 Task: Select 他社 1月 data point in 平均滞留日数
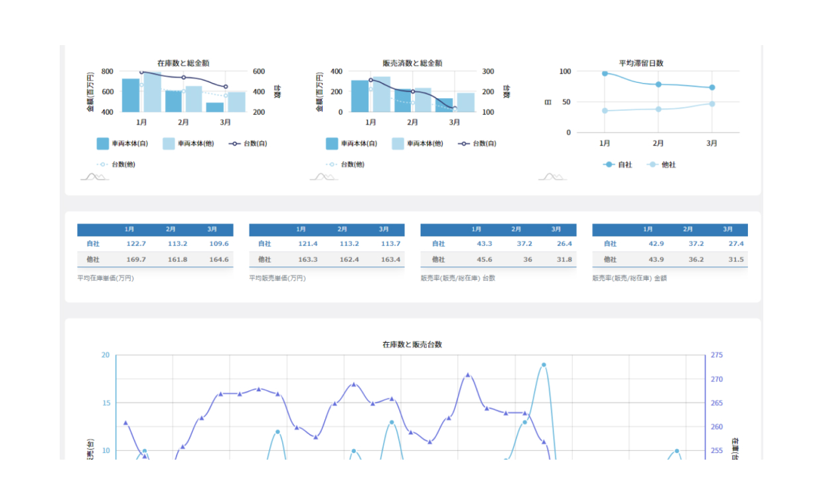(x=605, y=111)
